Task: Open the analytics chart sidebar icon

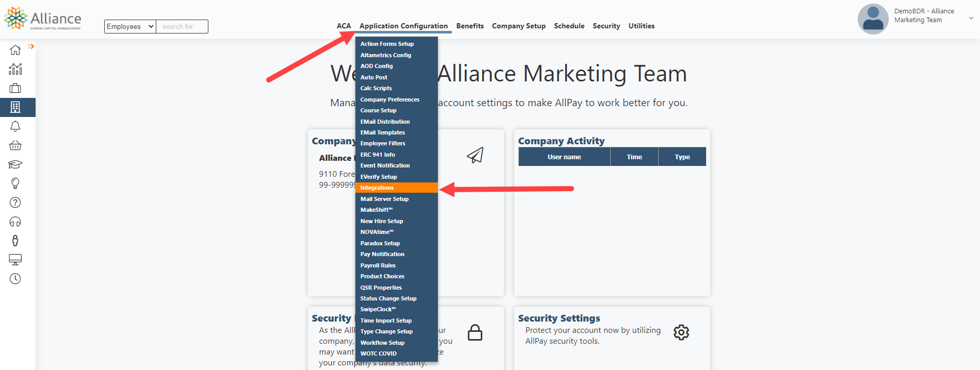Action: (x=15, y=69)
